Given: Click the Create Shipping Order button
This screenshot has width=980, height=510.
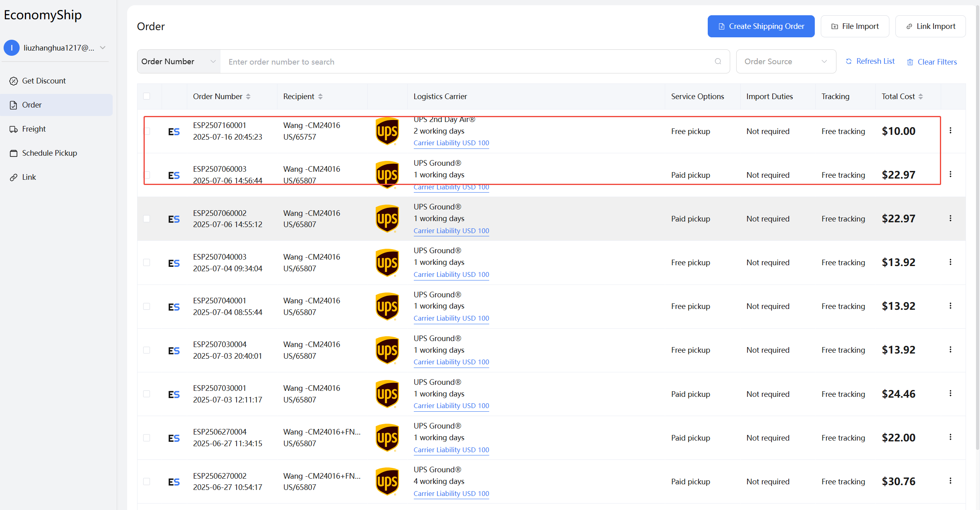Looking at the screenshot, I should click(x=761, y=26).
